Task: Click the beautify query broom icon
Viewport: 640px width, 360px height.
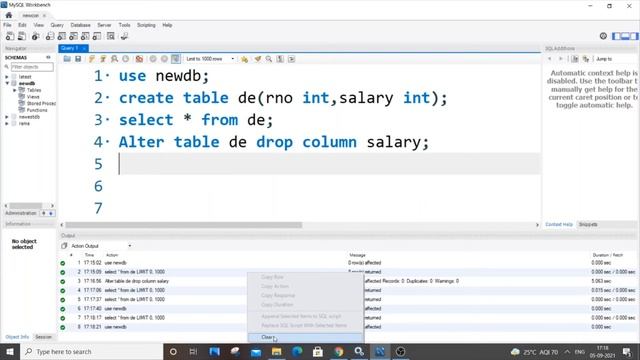Action: pyautogui.click(x=258, y=59)
